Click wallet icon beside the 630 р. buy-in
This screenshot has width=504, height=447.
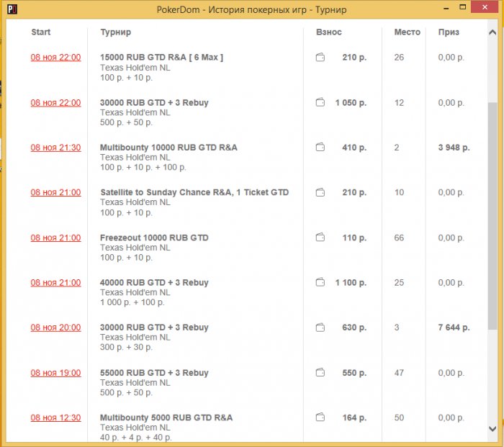320,328
